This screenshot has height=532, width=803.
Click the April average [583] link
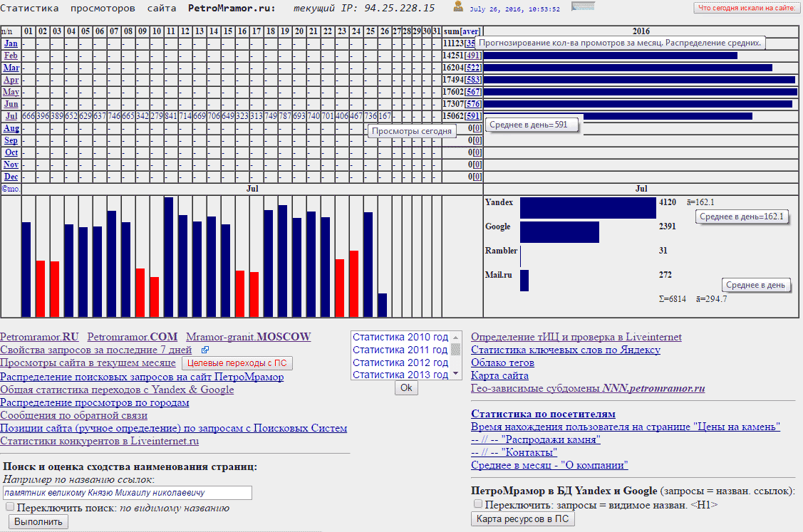473,80
